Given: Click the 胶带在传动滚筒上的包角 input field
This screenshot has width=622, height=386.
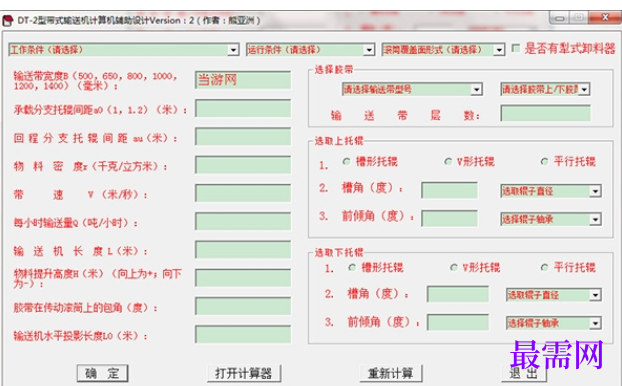Looking at the screenshot, I should point(243,306).
